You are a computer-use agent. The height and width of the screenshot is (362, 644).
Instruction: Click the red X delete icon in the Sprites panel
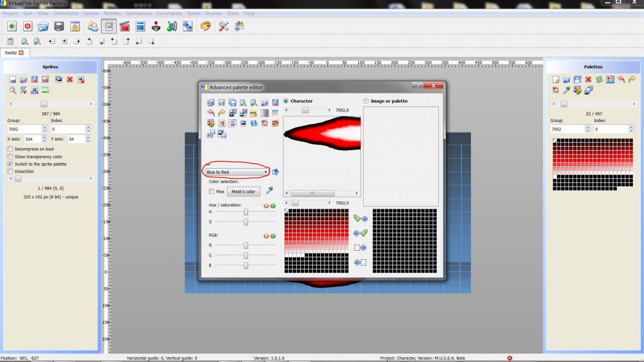click(x=70, y=79)
